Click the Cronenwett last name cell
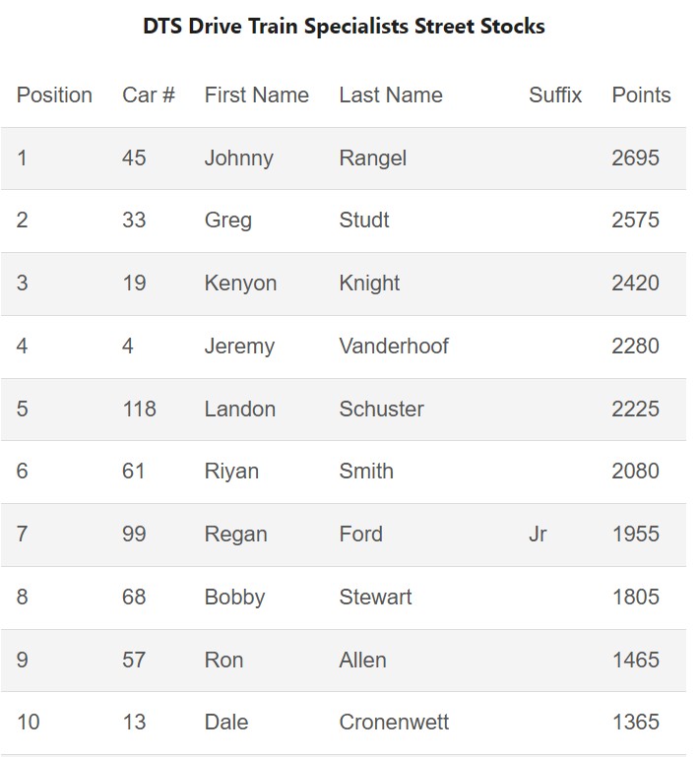Screen dimensions: 700x757 (x=394, y=723)
